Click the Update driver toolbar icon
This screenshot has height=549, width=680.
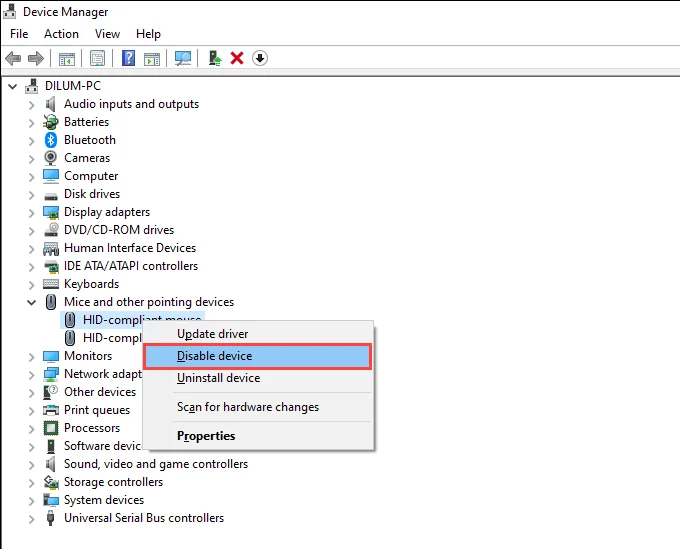[x=215, y=58]
